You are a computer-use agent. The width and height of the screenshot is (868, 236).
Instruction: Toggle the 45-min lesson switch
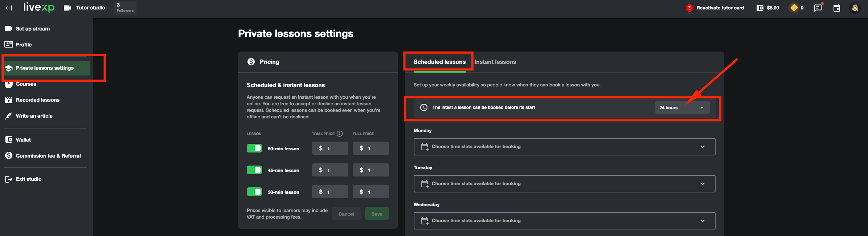click(254, 170)
